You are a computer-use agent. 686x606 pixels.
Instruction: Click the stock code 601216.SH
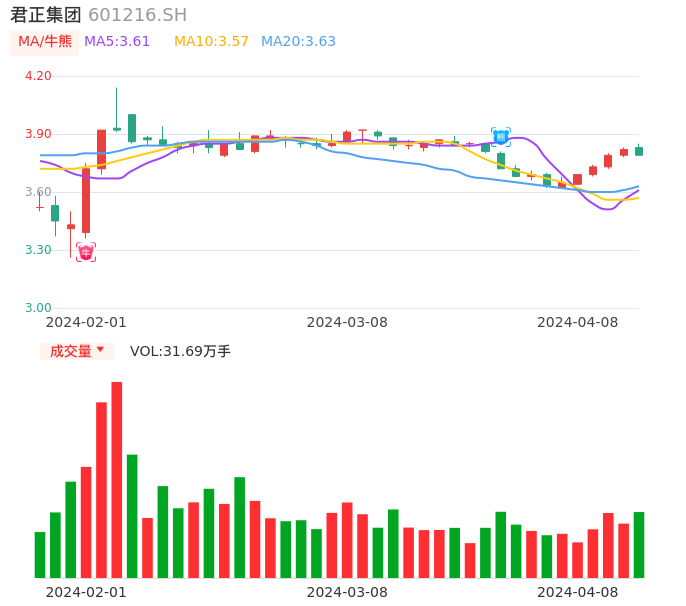point(137,15)
